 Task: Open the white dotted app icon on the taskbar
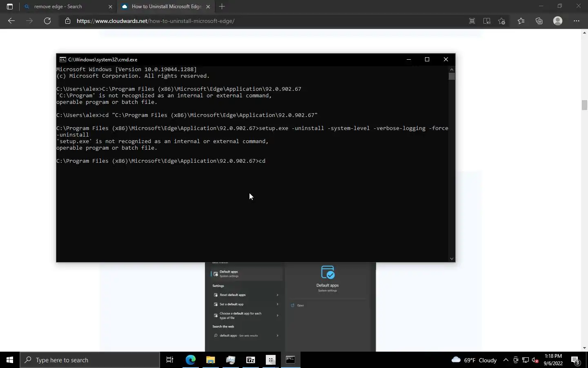pos(271,360)
